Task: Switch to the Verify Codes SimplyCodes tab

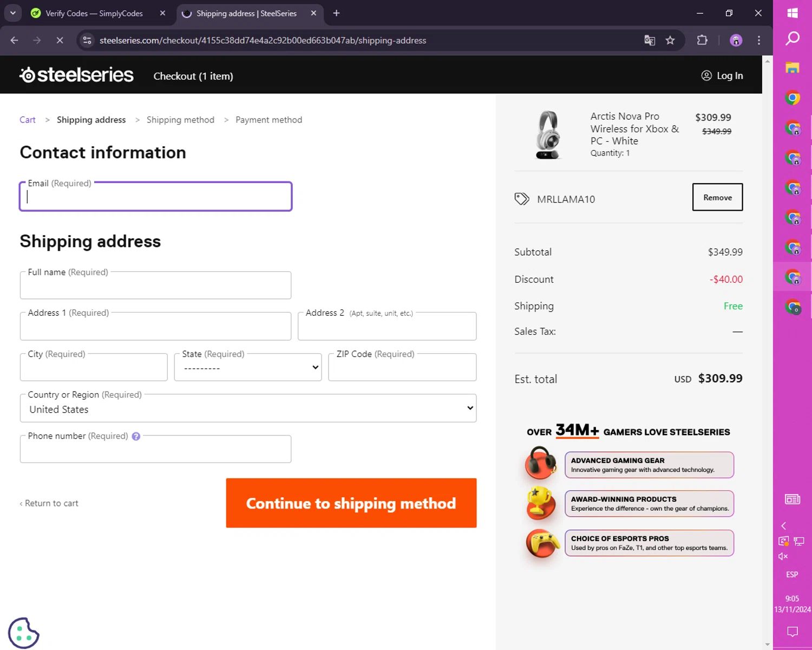Action: pyautogui.click(x=95, y=13)
